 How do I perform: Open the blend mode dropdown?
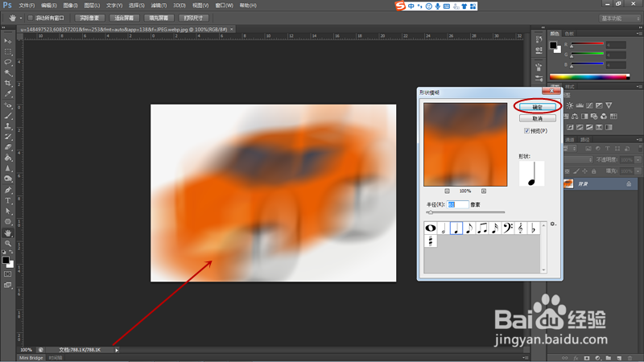(x=580, y=159)
